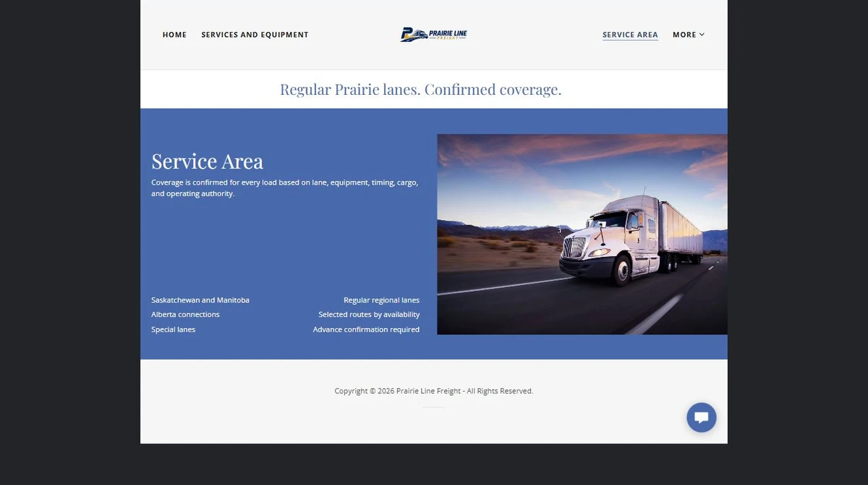Click the 'Service Area' heading

(207, 161)
